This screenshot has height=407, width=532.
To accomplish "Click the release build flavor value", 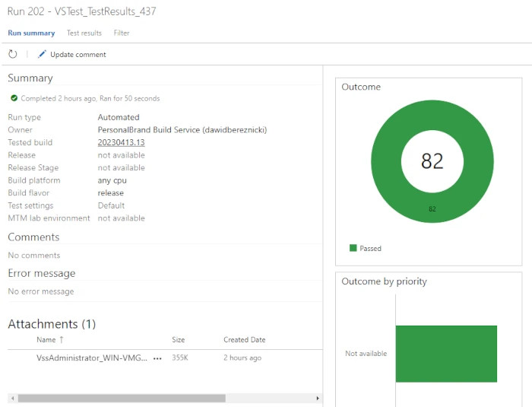I will pyautogui.click(x=111, y=193).
